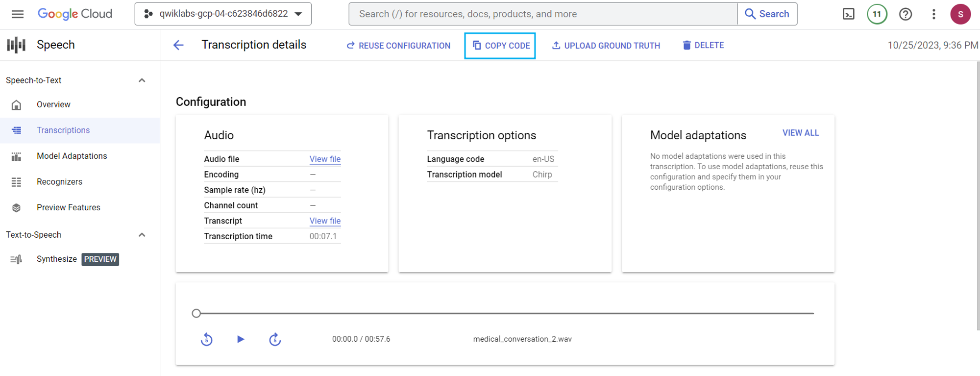Click the Copy Code button

point(500,45)
